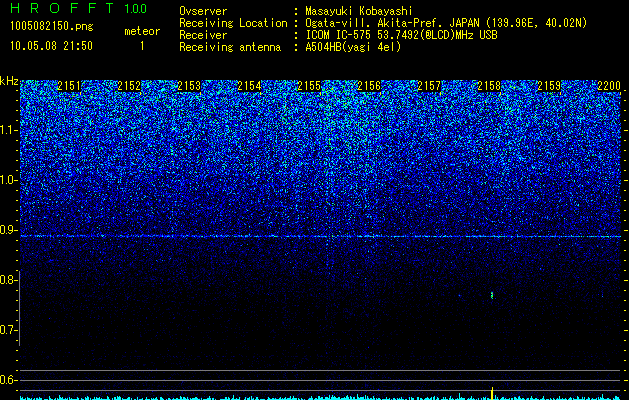This screenshot has height=400, width=629.
Task: Click the gray vertical range bar on left axis
Action: tap(20, 308)
